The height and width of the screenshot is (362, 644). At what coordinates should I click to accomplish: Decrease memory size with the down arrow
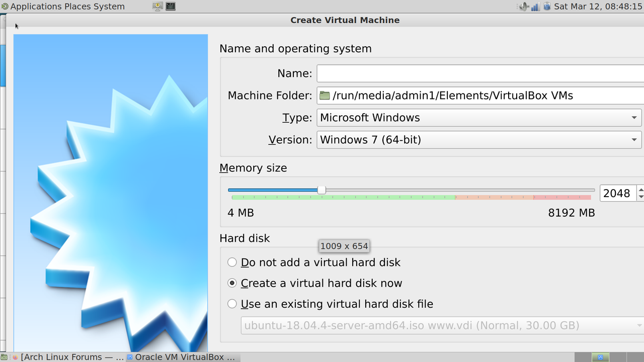(x=640, y=197)
